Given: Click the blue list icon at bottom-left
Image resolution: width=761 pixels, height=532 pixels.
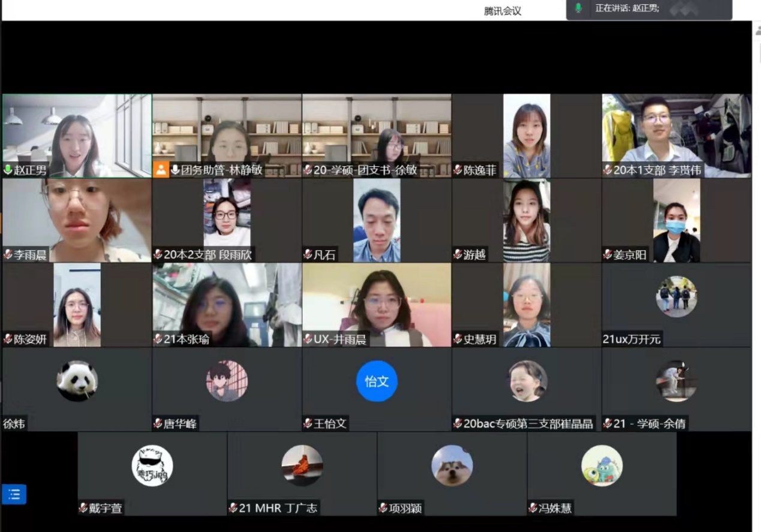Looking at the screenshot, I should tap(14, 494).
